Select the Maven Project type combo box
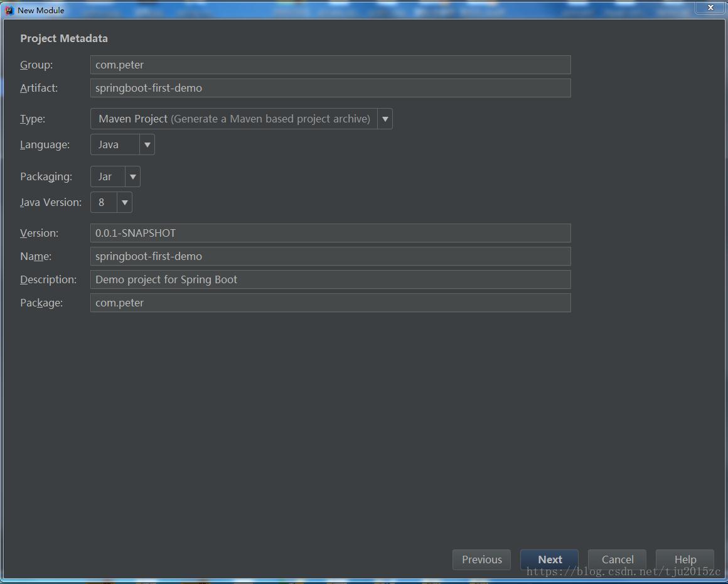This screenshot has height=584, width=728. click(242, 119)
